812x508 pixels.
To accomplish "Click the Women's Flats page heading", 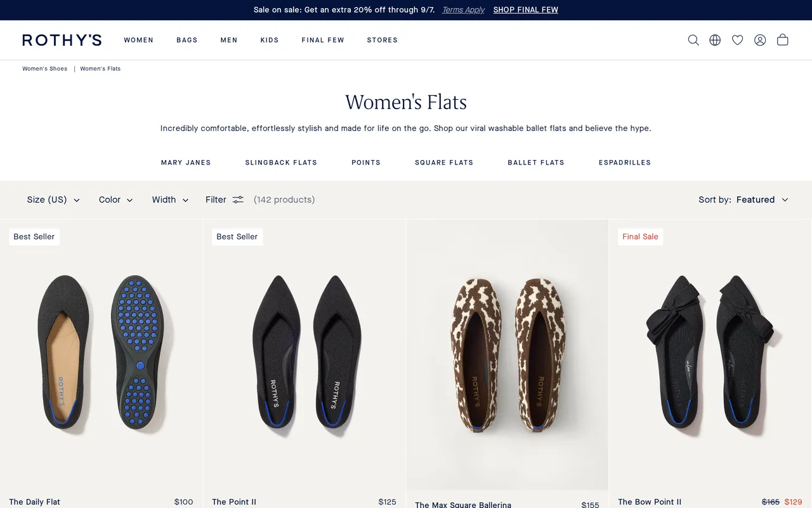I will click(406, 102).
